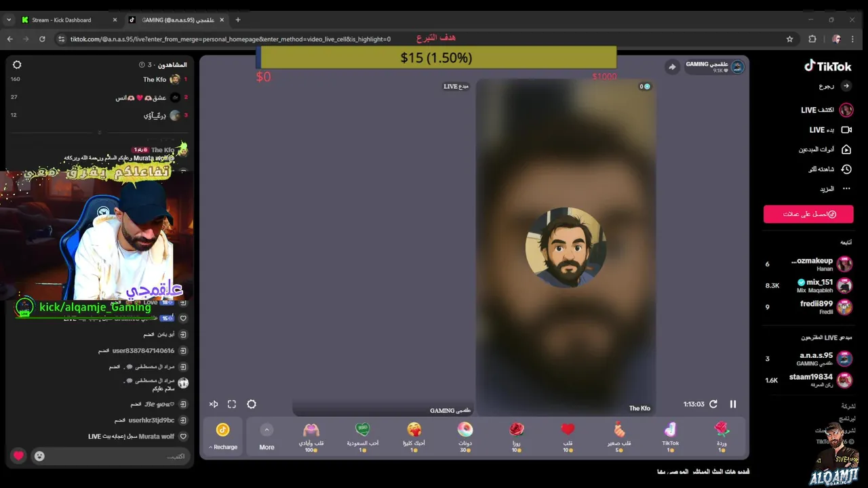Click the kick/alqamje_Gaming banner
Image resolution: width=868 pixels, height=488 pixels.
85,307
